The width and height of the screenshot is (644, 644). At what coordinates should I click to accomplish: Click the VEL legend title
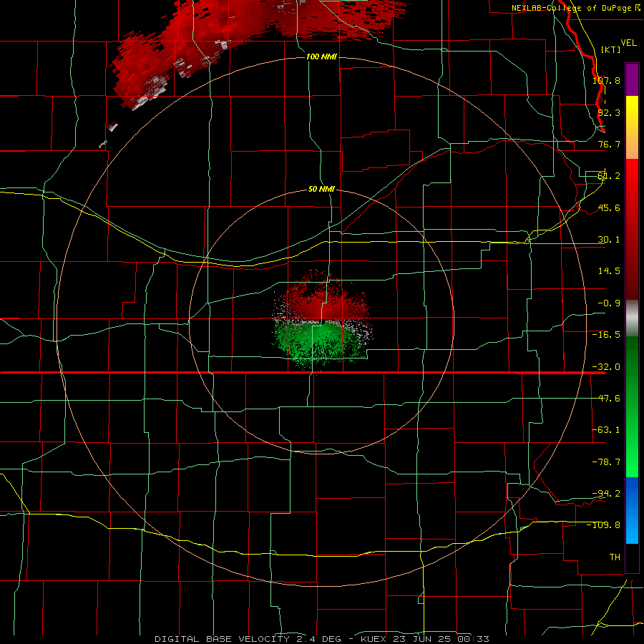[x=628, y=43]
